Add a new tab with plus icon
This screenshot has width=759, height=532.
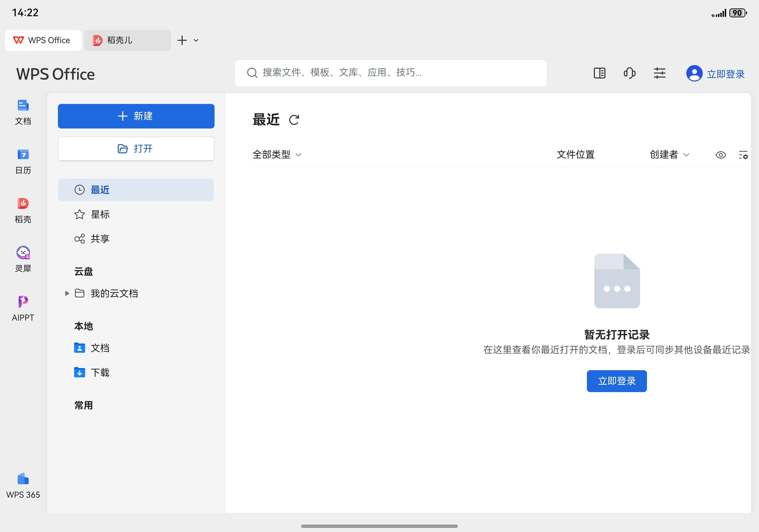click(x=182, y=40)
